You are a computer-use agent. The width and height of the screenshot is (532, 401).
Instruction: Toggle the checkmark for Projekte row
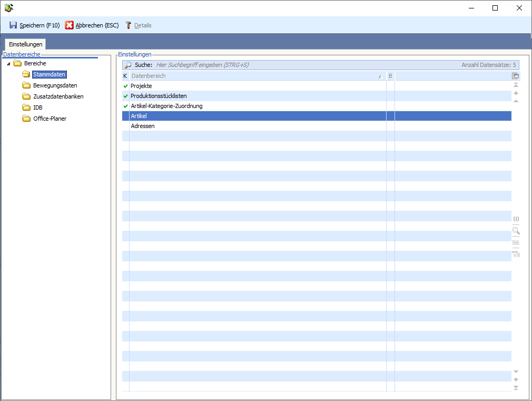pyautogui.click(x=125, y=86)
